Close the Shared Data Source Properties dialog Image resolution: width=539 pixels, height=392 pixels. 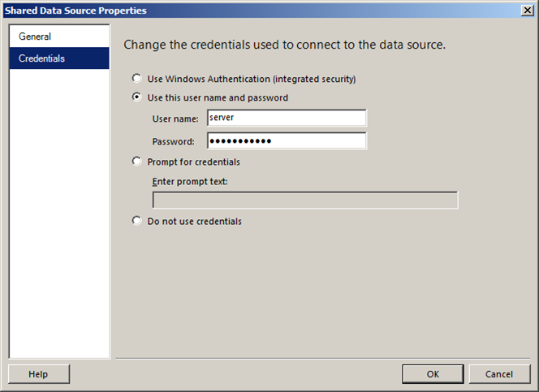point(527,11)
